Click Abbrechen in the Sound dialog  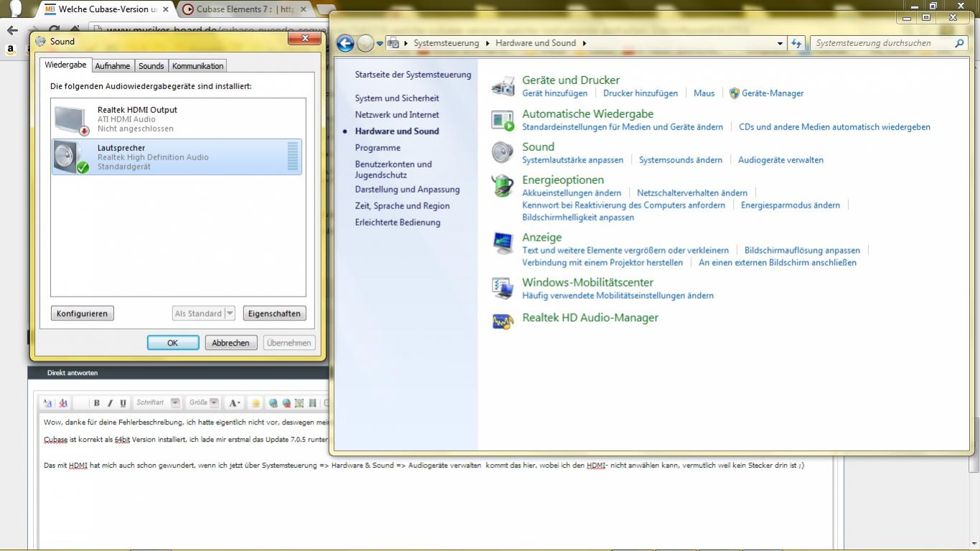pos(230,343)
